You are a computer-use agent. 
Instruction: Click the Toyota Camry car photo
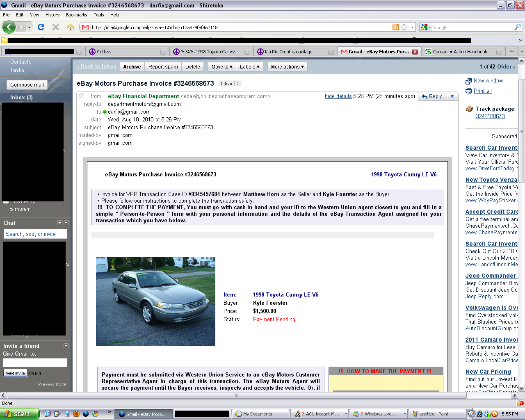(x=155, y=301)
